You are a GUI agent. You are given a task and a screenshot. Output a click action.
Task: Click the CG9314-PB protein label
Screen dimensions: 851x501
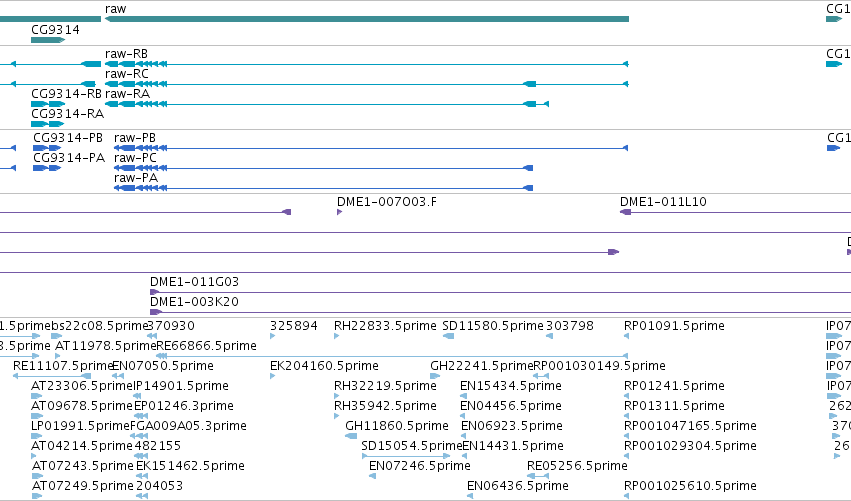(x=68, y=138)
